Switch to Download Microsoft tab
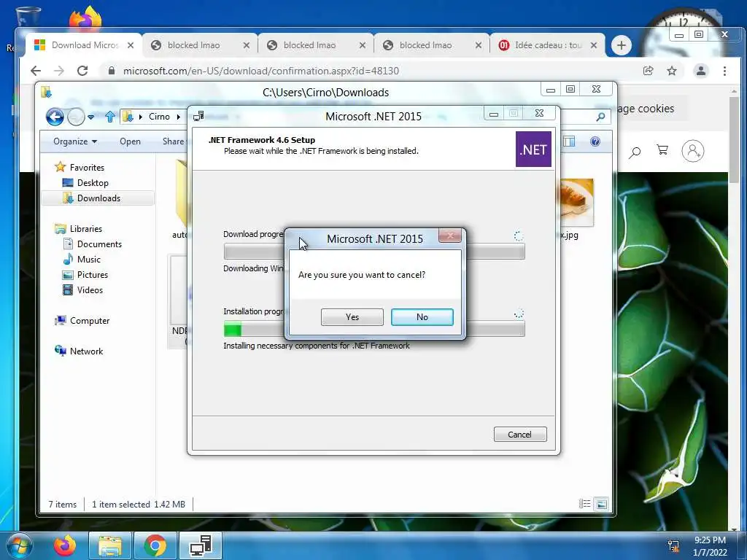 click(x=85, y=45)
